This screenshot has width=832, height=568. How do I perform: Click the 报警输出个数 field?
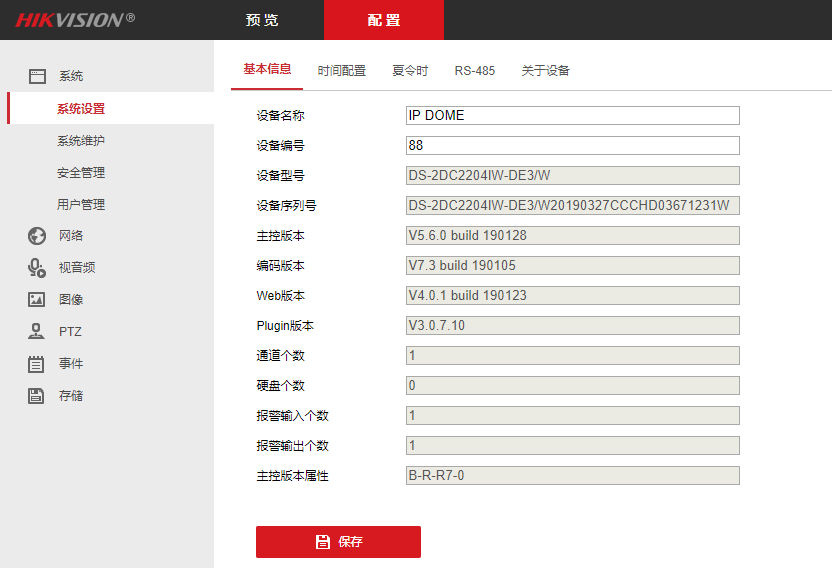point(573,445)
